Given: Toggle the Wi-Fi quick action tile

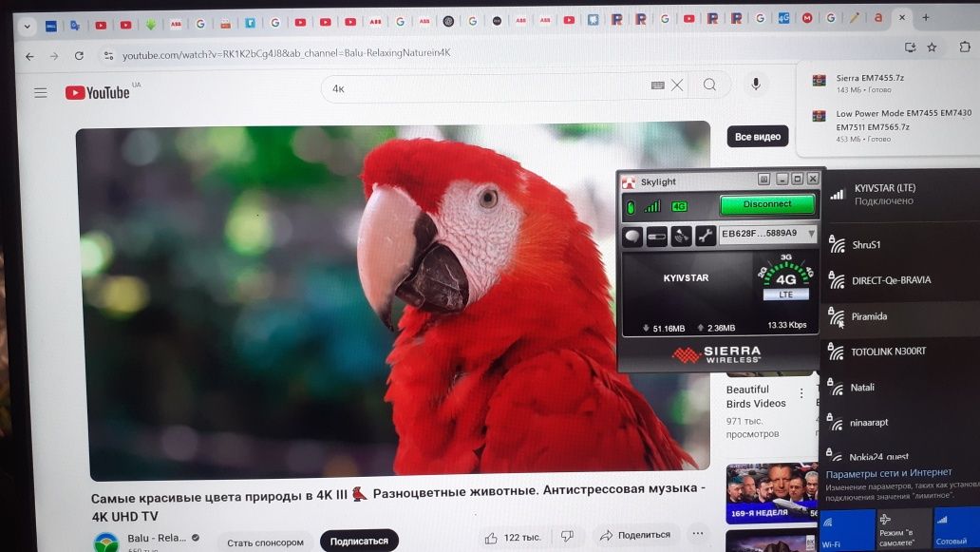Looking at the screenshot, I should [x=848, y=529].
